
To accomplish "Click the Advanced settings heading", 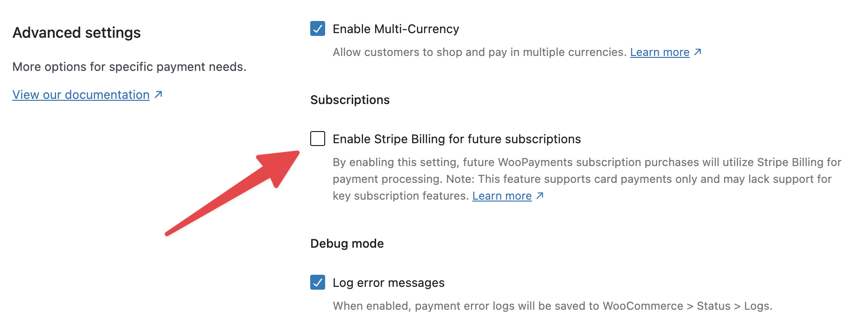I will [77, 33].
